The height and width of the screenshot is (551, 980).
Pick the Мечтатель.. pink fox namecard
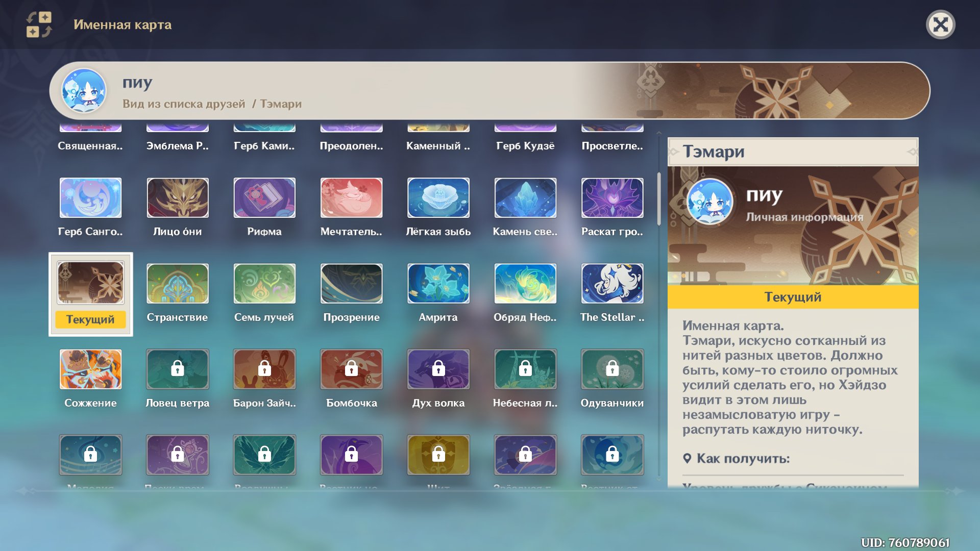(351, 198)
